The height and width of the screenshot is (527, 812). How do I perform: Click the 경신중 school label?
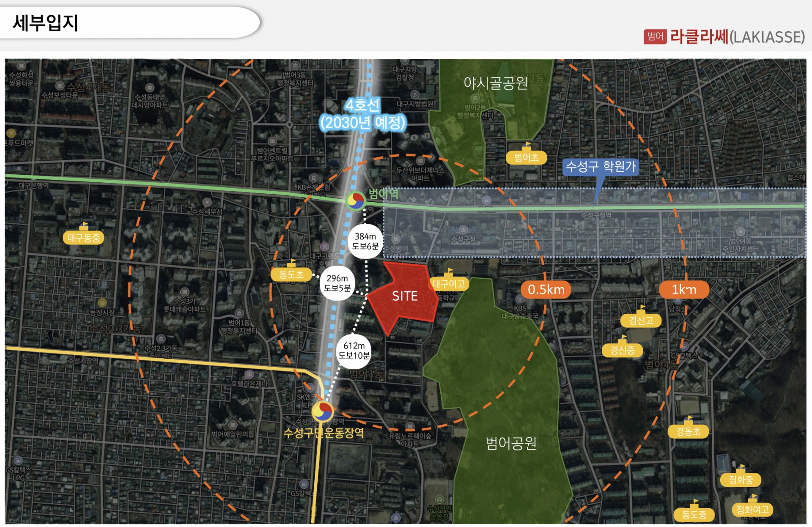tap(622, 350)
